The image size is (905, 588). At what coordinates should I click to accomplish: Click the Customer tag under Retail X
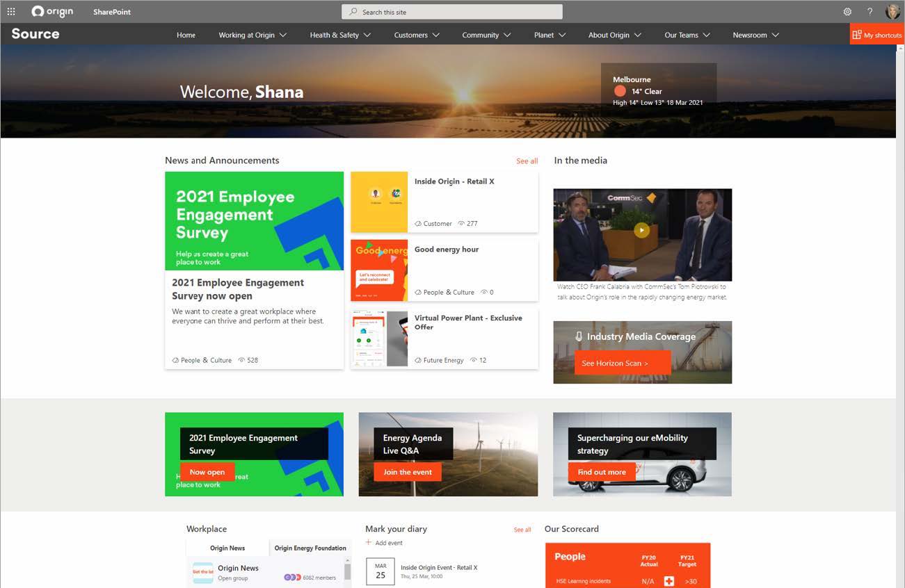(x=438, y=224)
